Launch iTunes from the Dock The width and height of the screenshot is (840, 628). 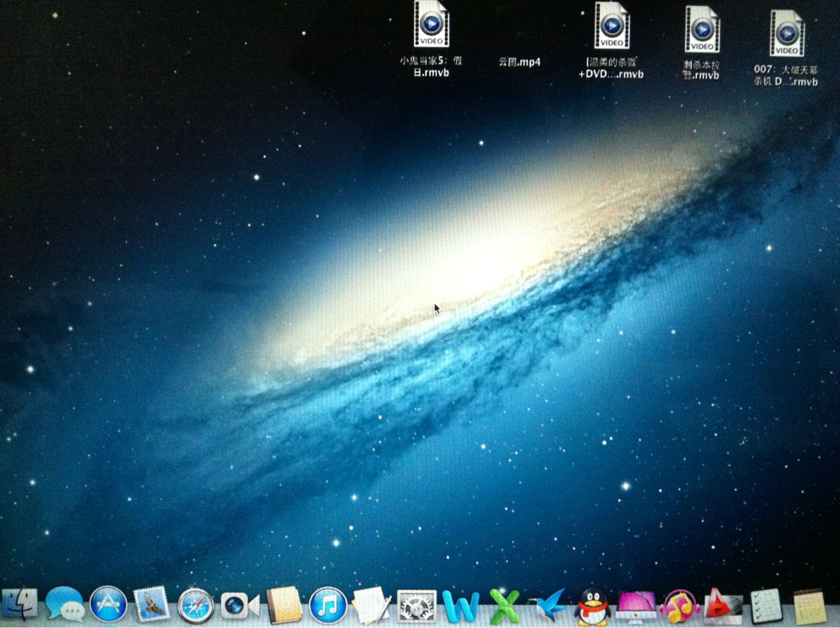pyautogui.click(x=328, y=605)
